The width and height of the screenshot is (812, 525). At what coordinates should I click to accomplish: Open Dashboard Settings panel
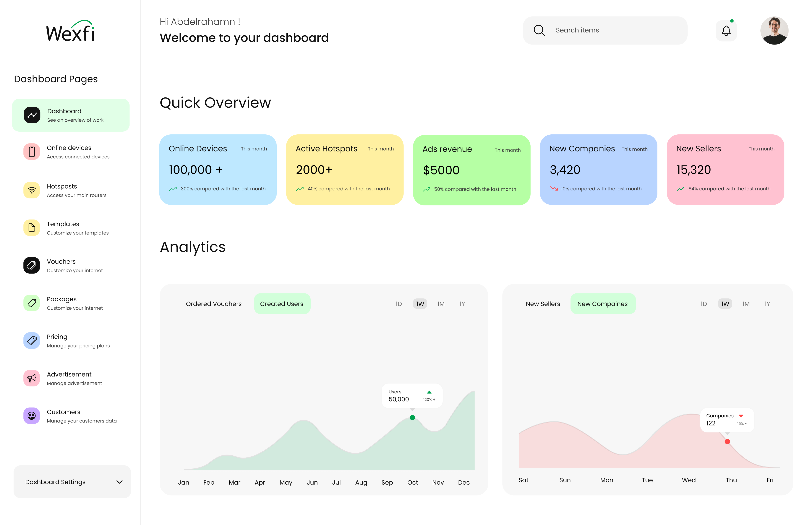(x=55, y=482)
